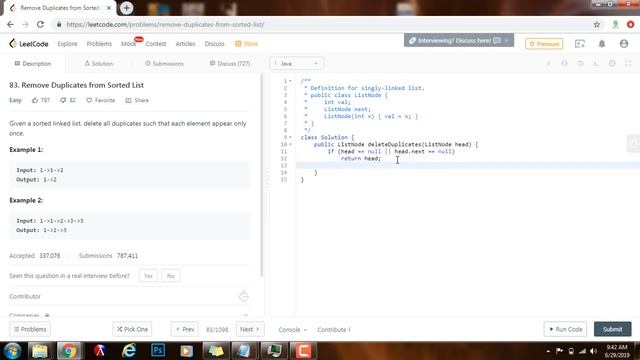Viewport: 640px width, 360px height.
Task: Open the Mock nav item
Action: coord(129,44)
